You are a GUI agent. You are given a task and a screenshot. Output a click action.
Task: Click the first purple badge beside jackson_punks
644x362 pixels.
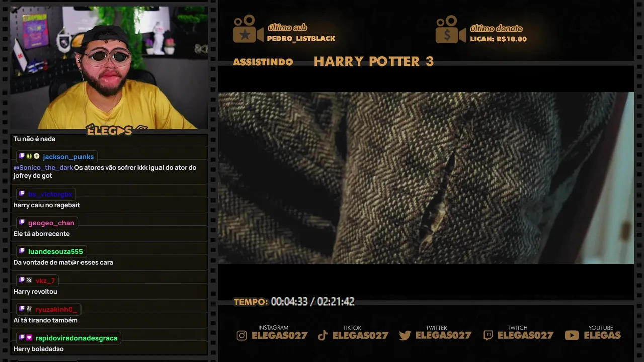click(22, 156)
